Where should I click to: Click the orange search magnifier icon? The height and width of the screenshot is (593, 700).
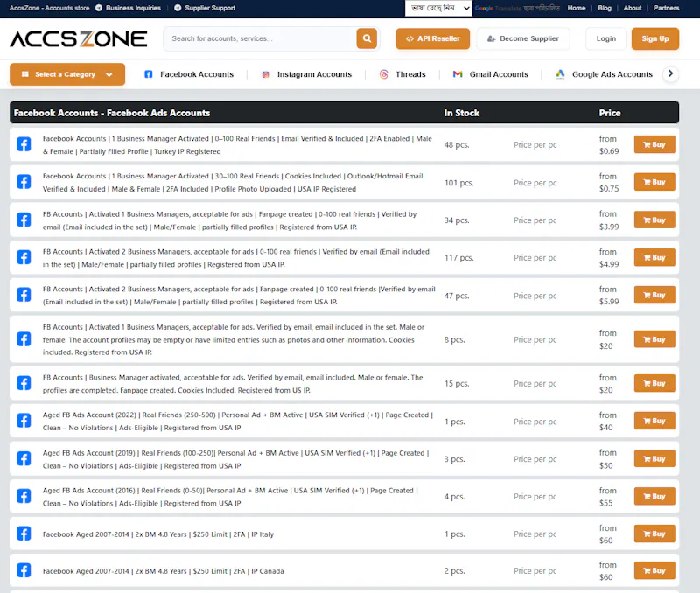pyautogui.click(x=367, y=38)
